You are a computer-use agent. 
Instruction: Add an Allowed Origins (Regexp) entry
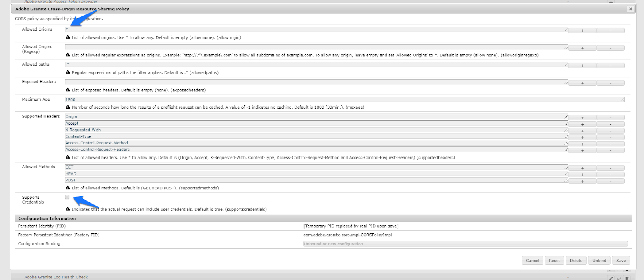pos(582,48)
